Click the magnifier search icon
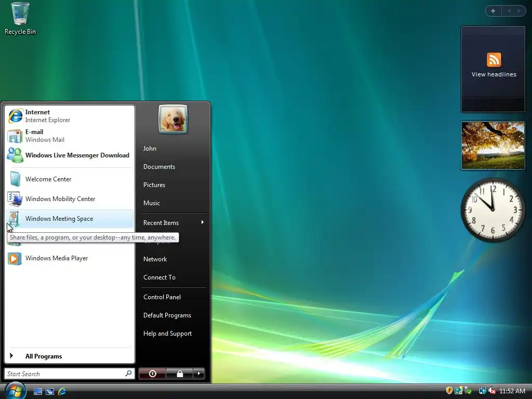Viewport: 532px width, 399px height. [x=129, y=374]
